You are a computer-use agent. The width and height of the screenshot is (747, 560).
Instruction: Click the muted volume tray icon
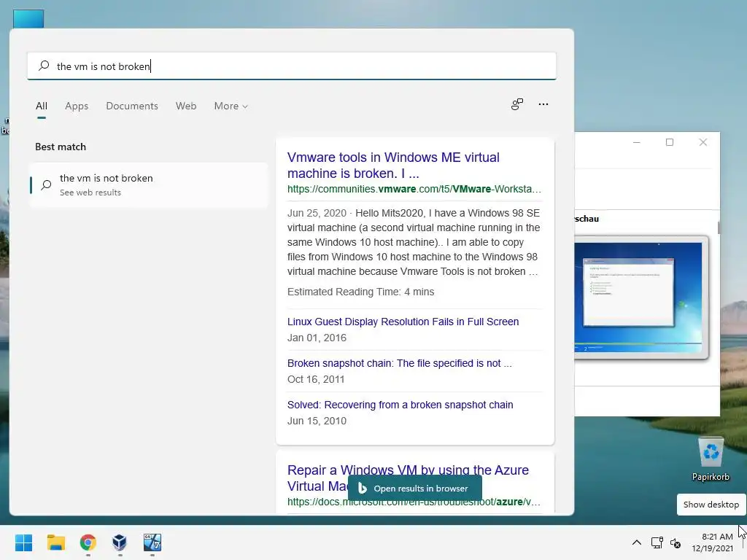tap(676, 542)
